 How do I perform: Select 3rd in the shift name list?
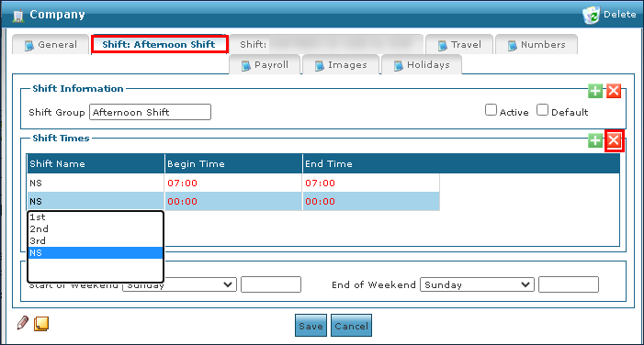click(96, 240)
